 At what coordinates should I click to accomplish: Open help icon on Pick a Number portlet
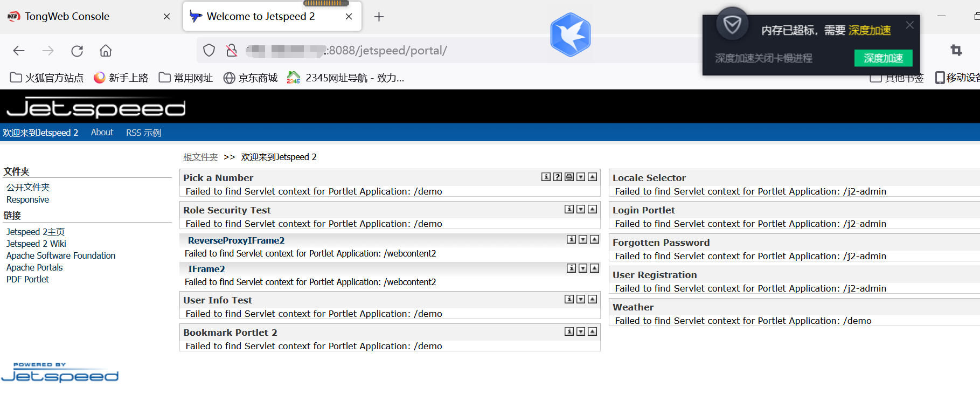[x=558, y=177]
